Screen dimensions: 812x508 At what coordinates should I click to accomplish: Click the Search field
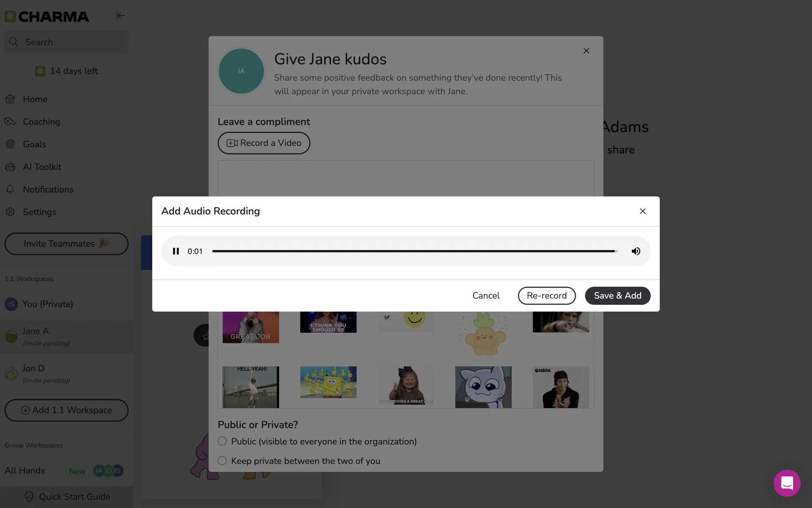(x=66, y=42)
